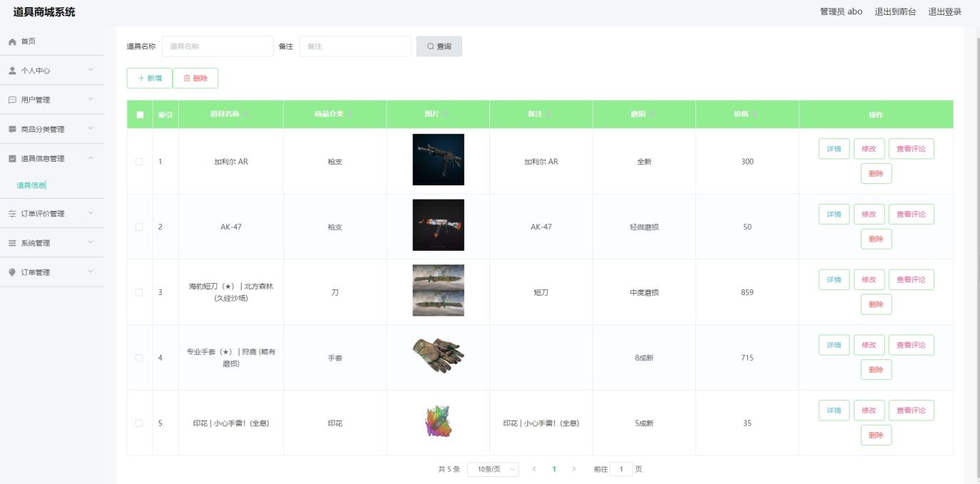This screenshot has height=484, width=980.
Task: Click 管理员 abo account label
Action: pyautogui.click(x=841, y=11)
